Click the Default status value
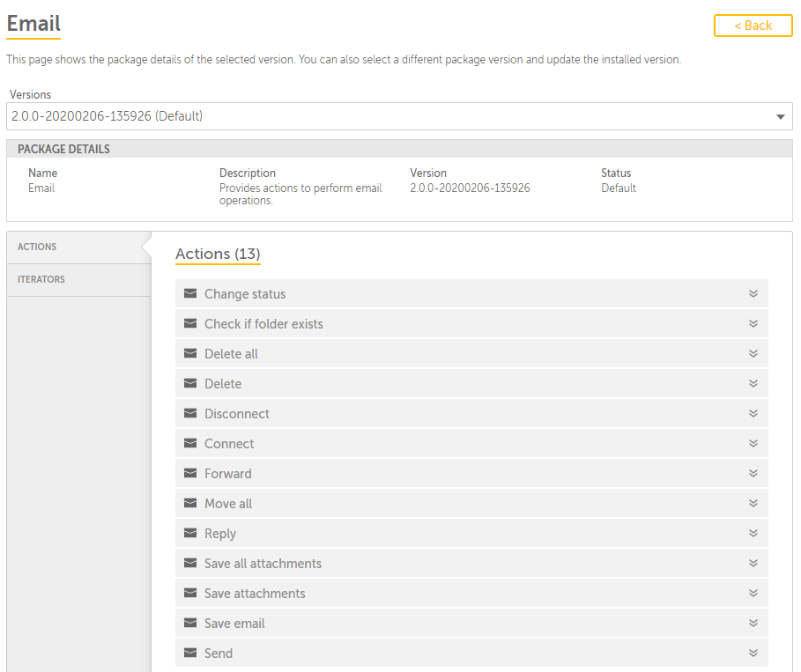 pos(619,188)
